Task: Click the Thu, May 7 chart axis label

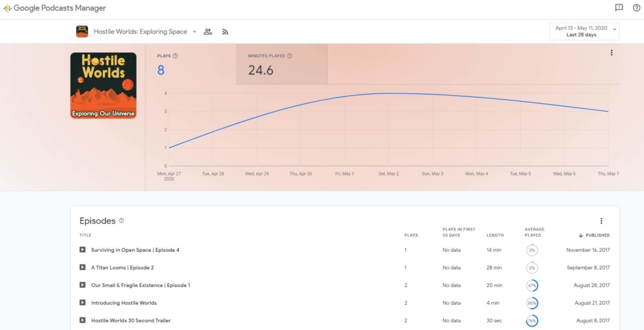Action: pyautogui.click(x=608, y=174)
